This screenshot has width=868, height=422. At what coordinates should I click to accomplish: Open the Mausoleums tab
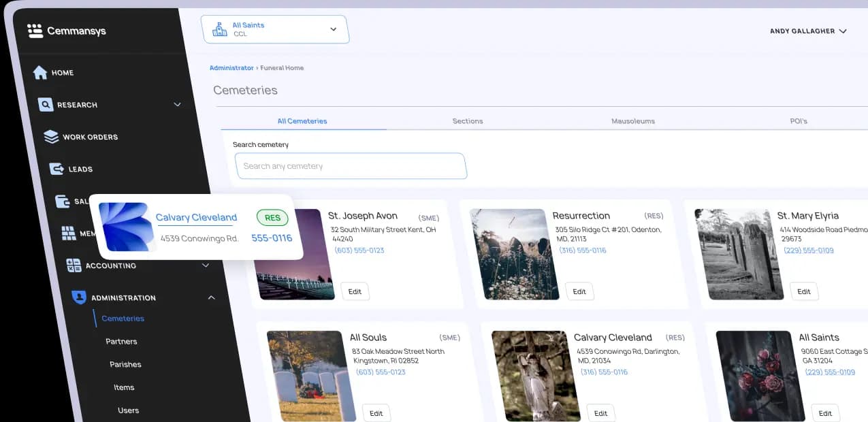[x=633, y=121]
